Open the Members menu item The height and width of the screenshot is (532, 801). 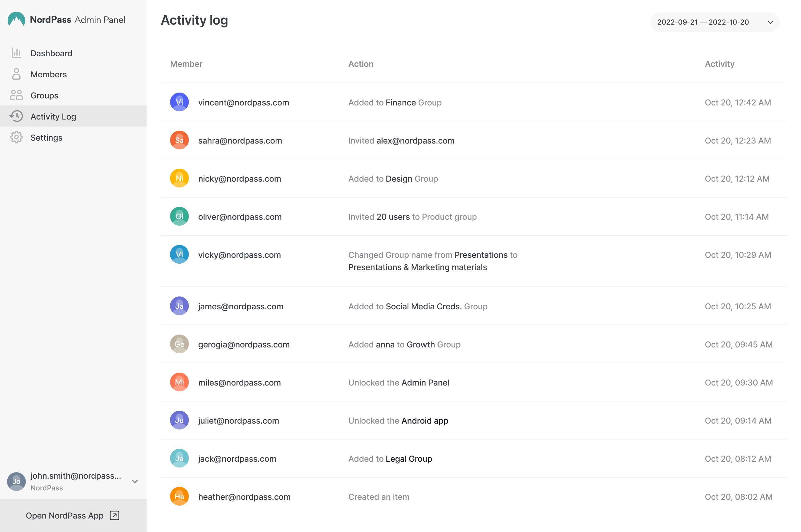pyautogui.click(x=49, y=74)
